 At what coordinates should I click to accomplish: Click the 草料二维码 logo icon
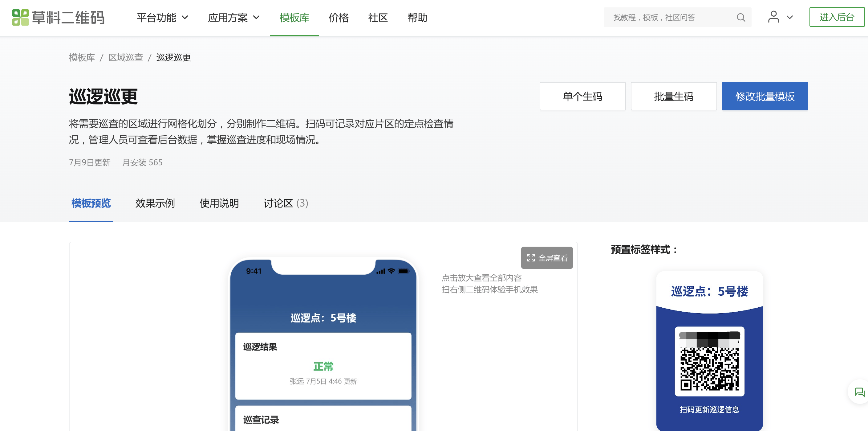click(20, 18)
